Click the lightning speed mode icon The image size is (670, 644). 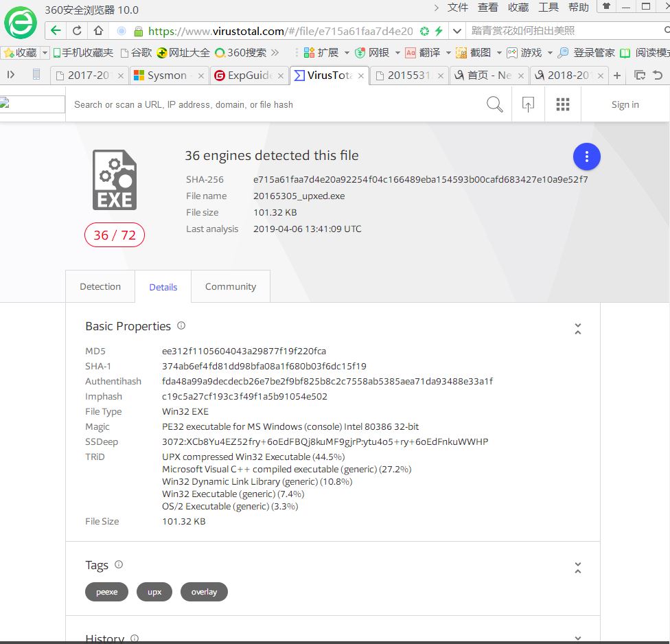[439, 31]
